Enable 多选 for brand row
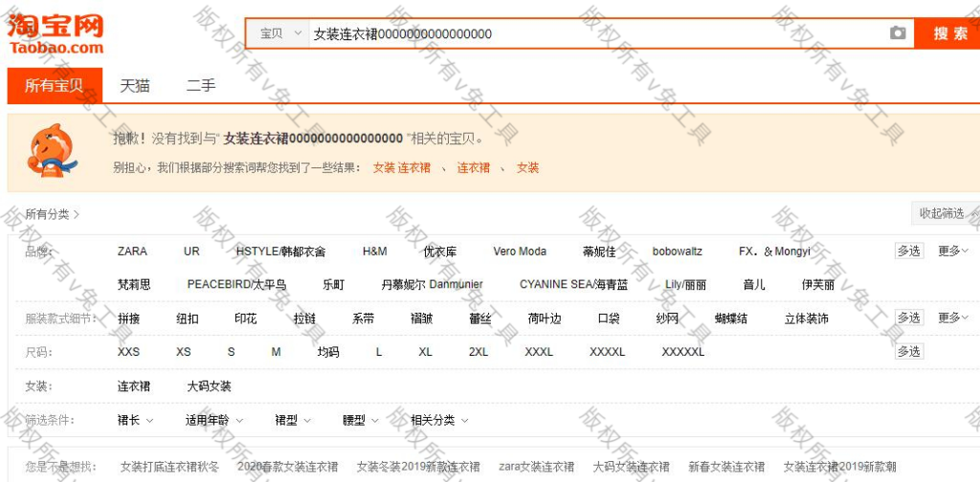The image size is (980, 482). (x=909, y=251)
